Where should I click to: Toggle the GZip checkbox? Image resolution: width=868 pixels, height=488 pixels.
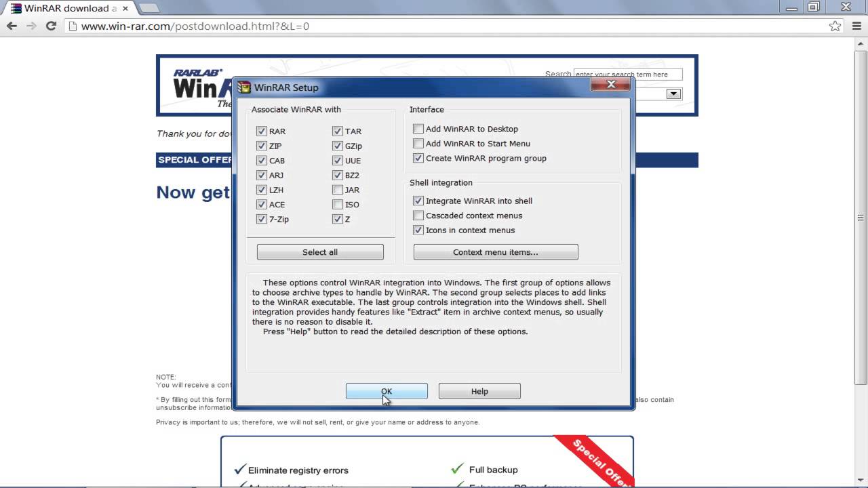[x=338, y=146]
